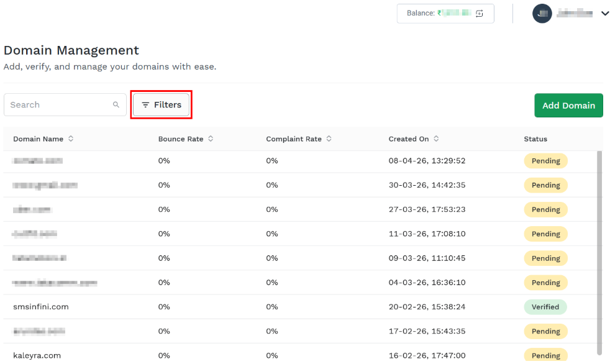This screenshot has width=610, height=364.
Task: Focus the Search input field
Action: (65, 104)
